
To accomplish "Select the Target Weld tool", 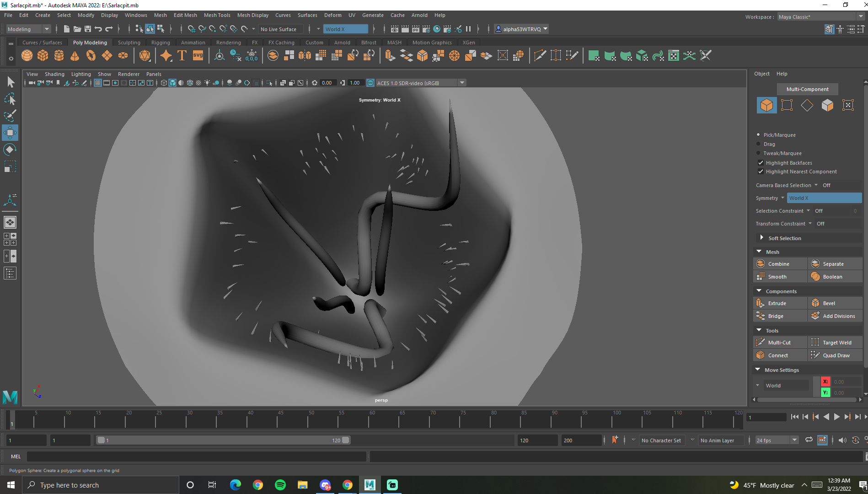I will tap(835, 343).
